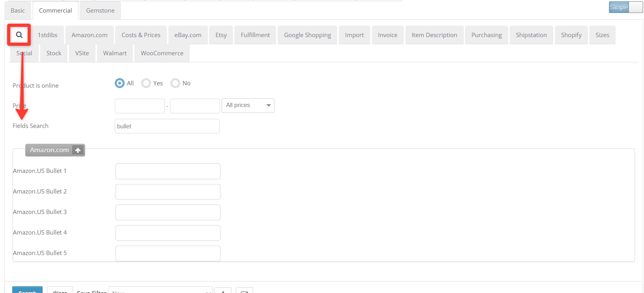Open the magnifier search tab
Screen dimensions: 644x293
pos(19,35)
